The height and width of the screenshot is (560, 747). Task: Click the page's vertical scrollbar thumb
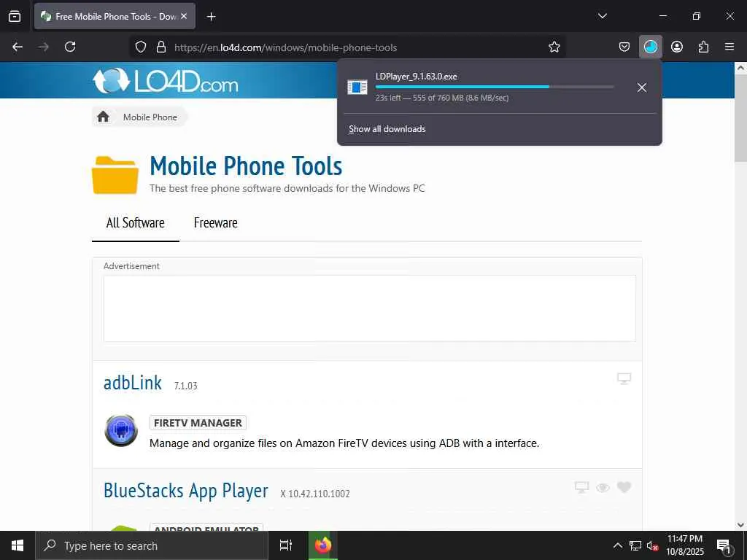point(740,118)
